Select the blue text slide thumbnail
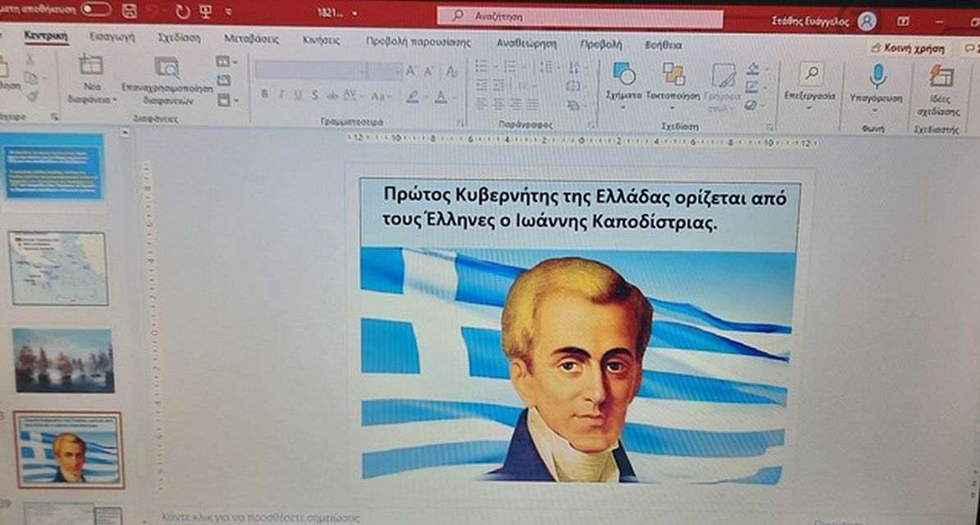The image size is (980, 525). [53, 167]
